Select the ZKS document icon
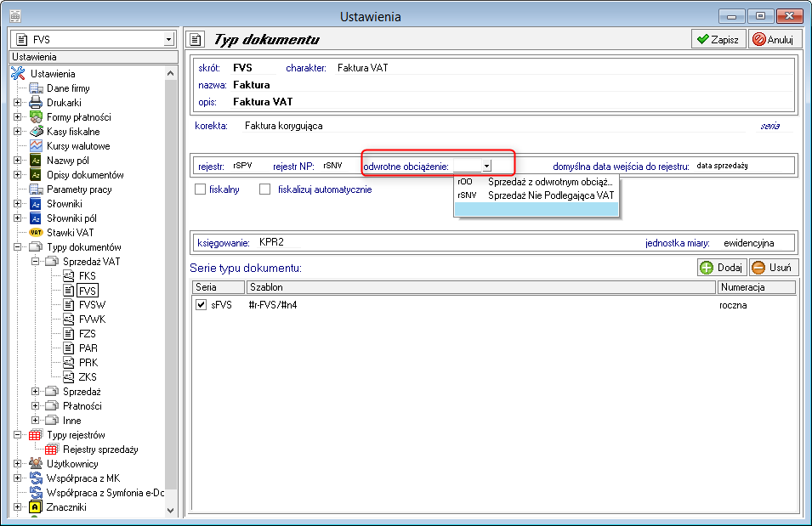 click(x=68, y=377)
